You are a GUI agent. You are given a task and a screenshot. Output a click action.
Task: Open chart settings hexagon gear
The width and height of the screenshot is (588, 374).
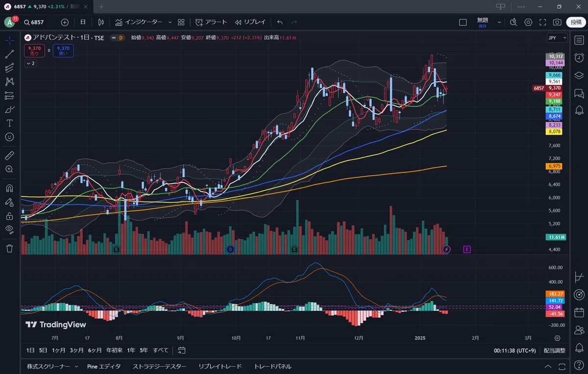528,22
